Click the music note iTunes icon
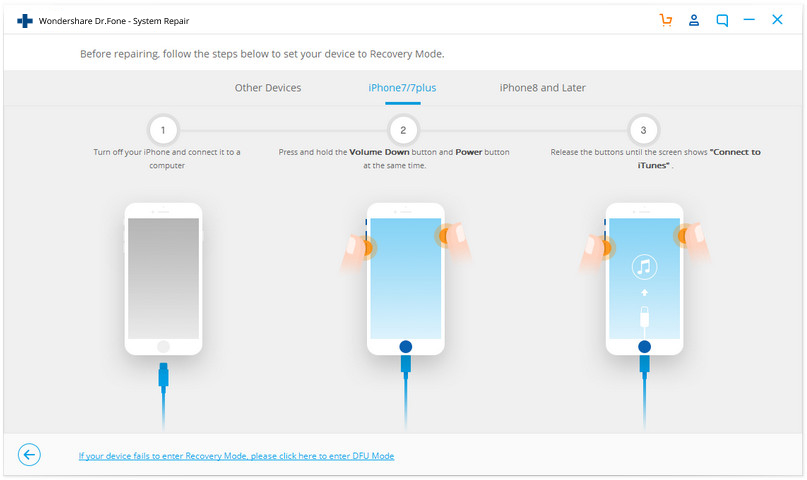This screenshot has height=480, width=807. (x=644, y=267)
